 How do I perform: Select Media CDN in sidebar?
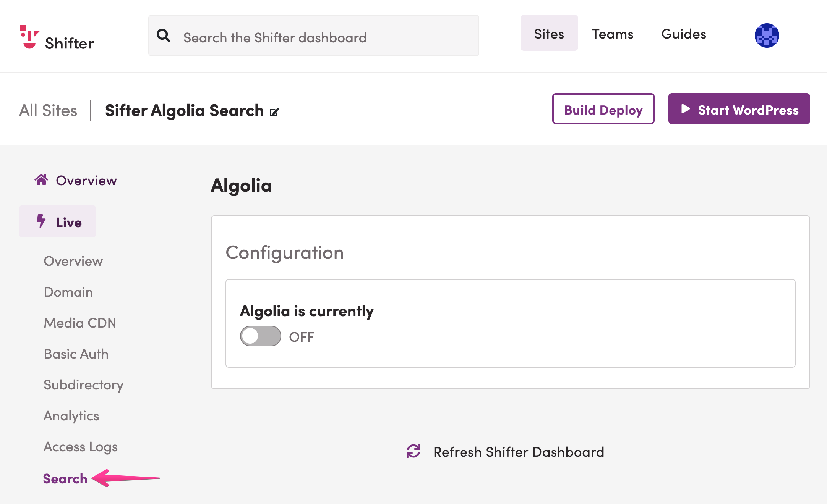[x=80, y=323]
